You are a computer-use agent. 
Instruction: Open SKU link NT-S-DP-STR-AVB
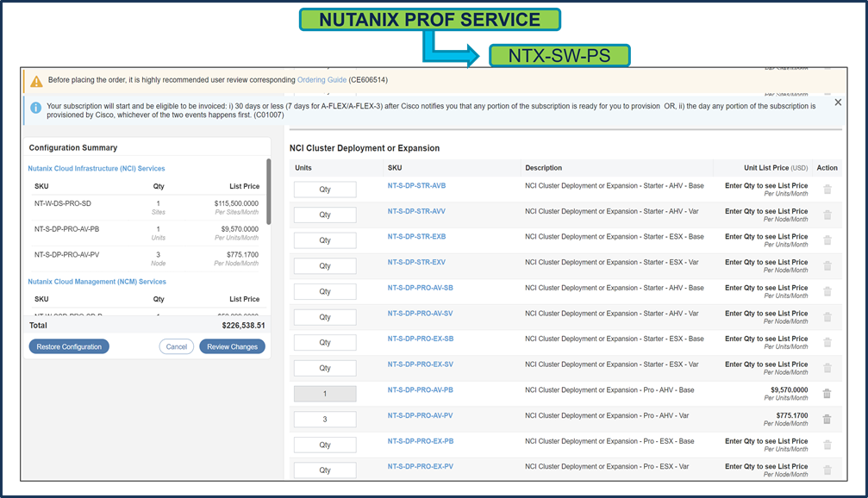click(416, 185)
